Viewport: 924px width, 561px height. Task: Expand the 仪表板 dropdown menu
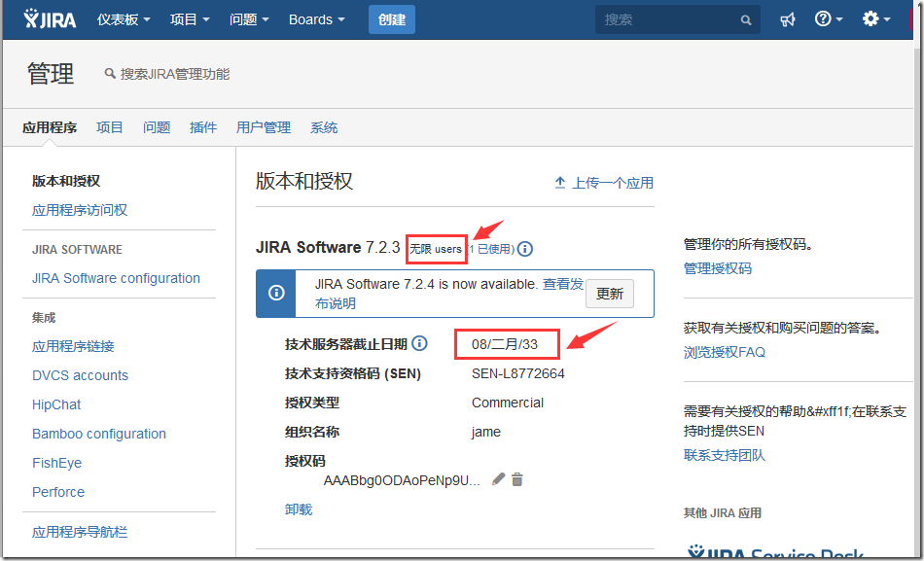tap(124, 19)
